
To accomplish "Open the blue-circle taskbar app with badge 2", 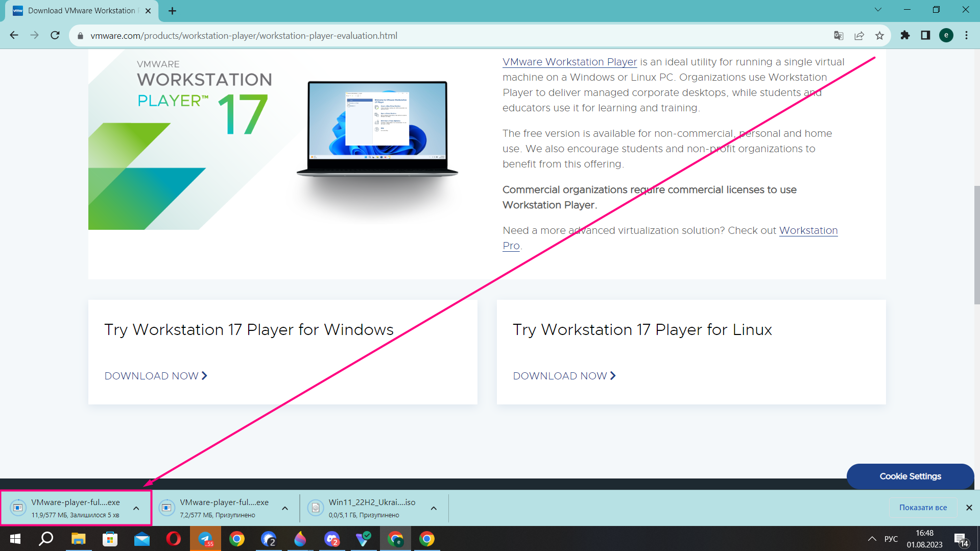I will [269, 539].
